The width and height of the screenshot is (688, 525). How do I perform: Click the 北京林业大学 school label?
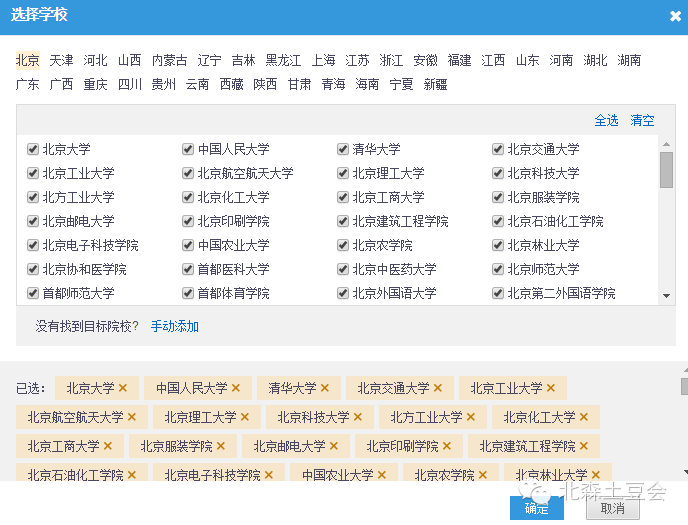click(543, 245)
